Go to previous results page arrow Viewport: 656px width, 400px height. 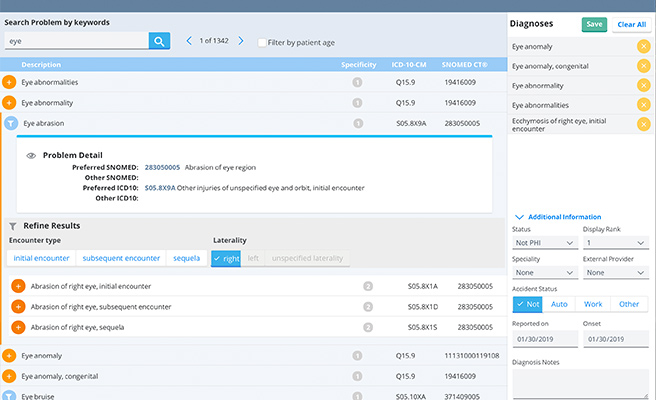(x=189, y=41)
